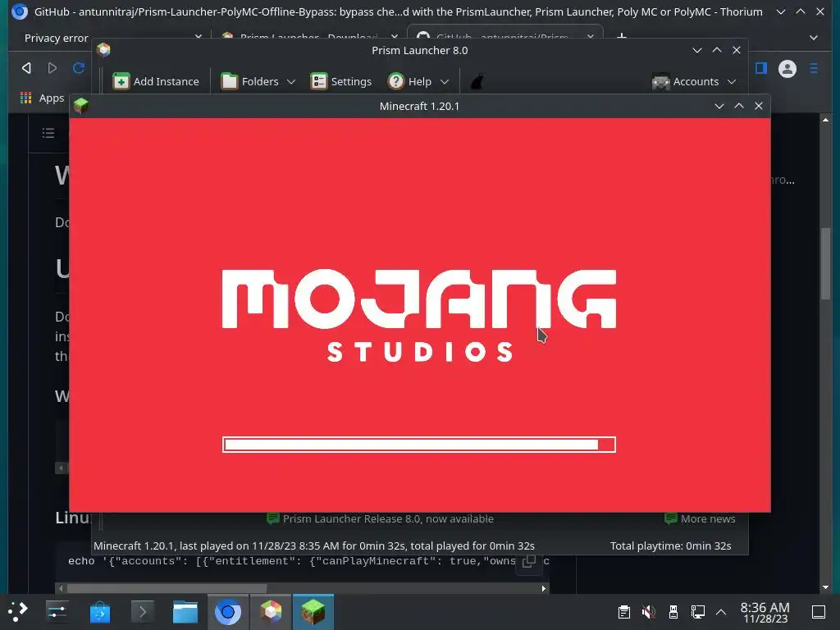Expand the Folders dropdown arrow
The height and width of the screenshot is (630, 840).
(x=291, y=82)
